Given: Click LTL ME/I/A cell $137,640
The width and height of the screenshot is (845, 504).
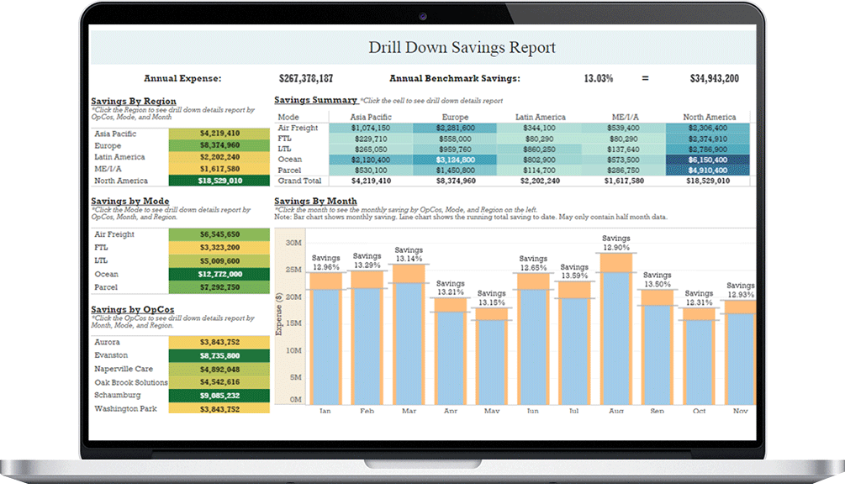Looking at the screenshot, I should pos(623,150).
